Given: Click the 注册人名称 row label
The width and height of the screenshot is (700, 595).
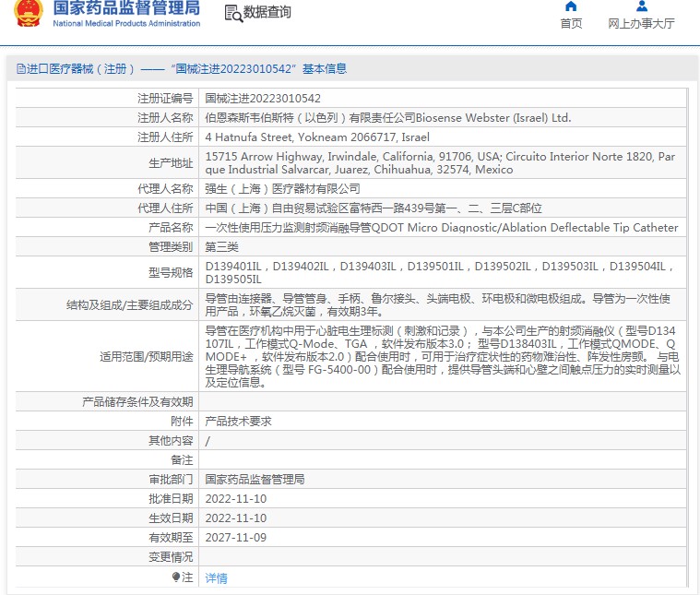Looking at the screenshot, I should pyautogui.click(x=165, y=118).
